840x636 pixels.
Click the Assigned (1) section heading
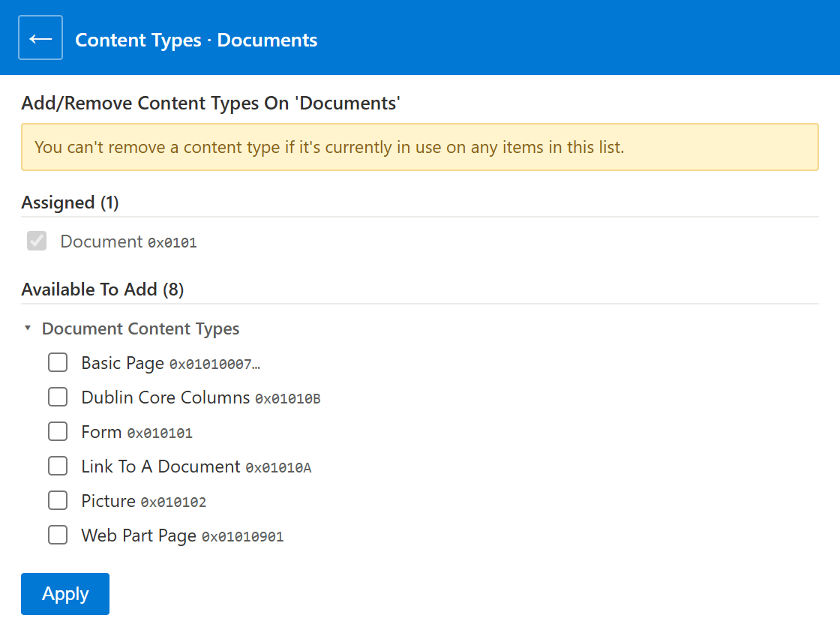pos(70,202)
